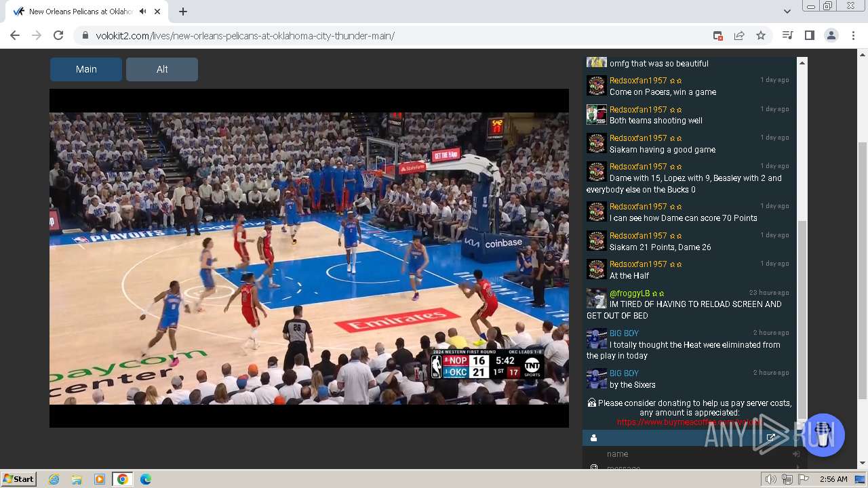Open File Explorer from taskbar
This screenshot has height=488, width=868.
pyautogui.click(x=77, y=479)
